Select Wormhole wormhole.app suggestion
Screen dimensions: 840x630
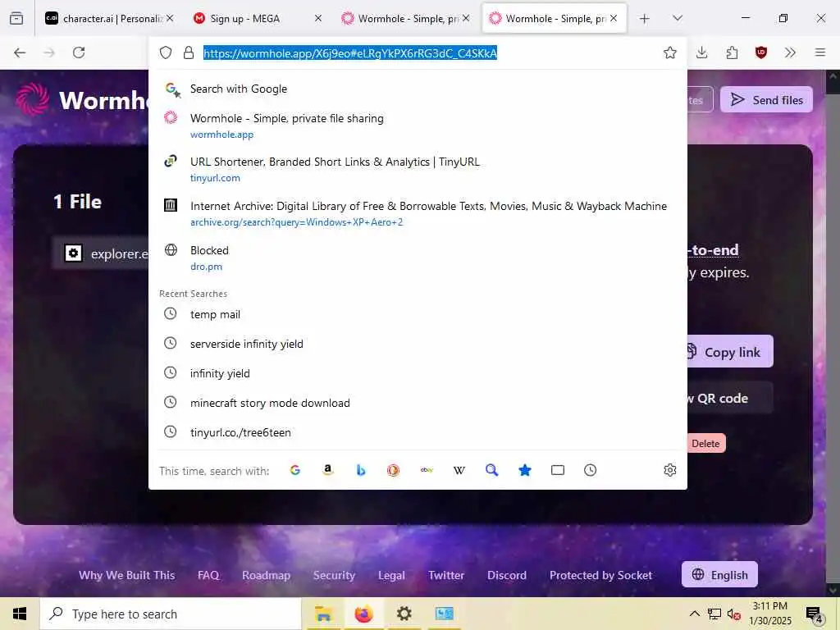[418, 126]
